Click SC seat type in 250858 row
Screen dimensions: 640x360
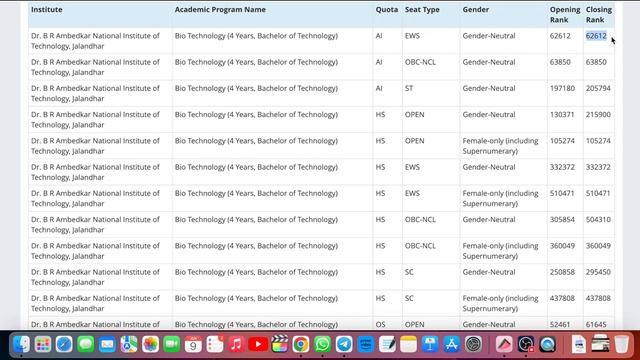pyautogui.click(x=409, y=272)
